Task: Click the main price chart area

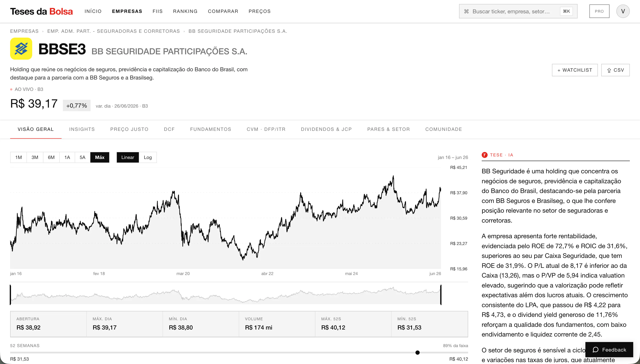Action: click(226, 218)
